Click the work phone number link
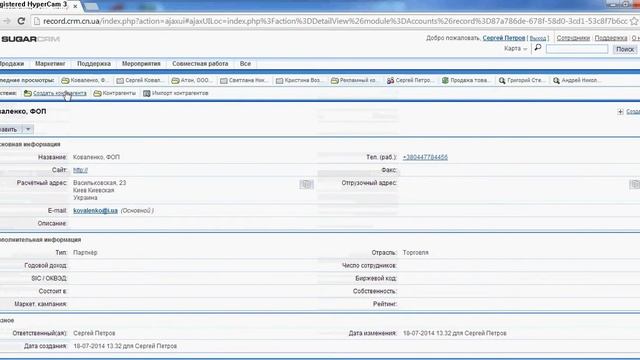Screen dimensions: 640x360 [x=425, y=157]
